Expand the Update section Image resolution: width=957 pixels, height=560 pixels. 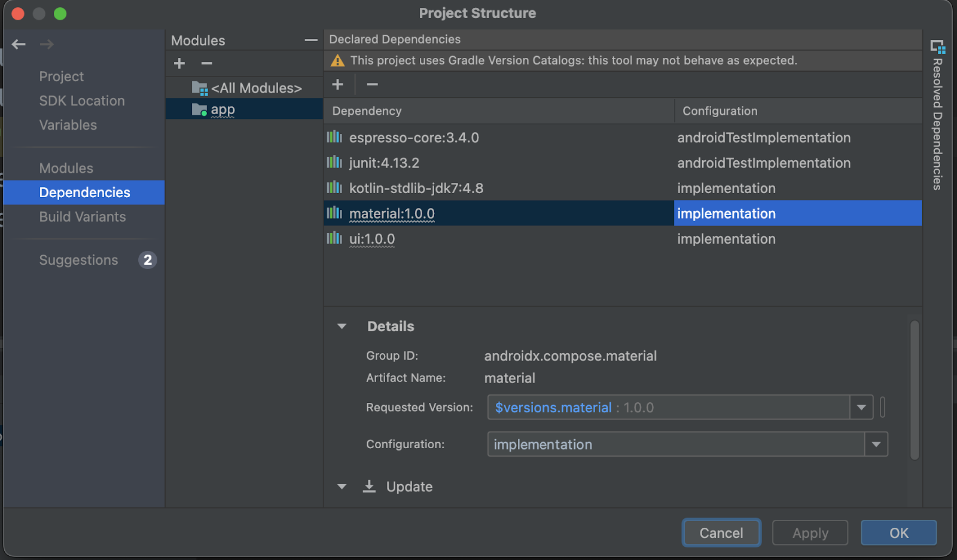tap(341, 486)
